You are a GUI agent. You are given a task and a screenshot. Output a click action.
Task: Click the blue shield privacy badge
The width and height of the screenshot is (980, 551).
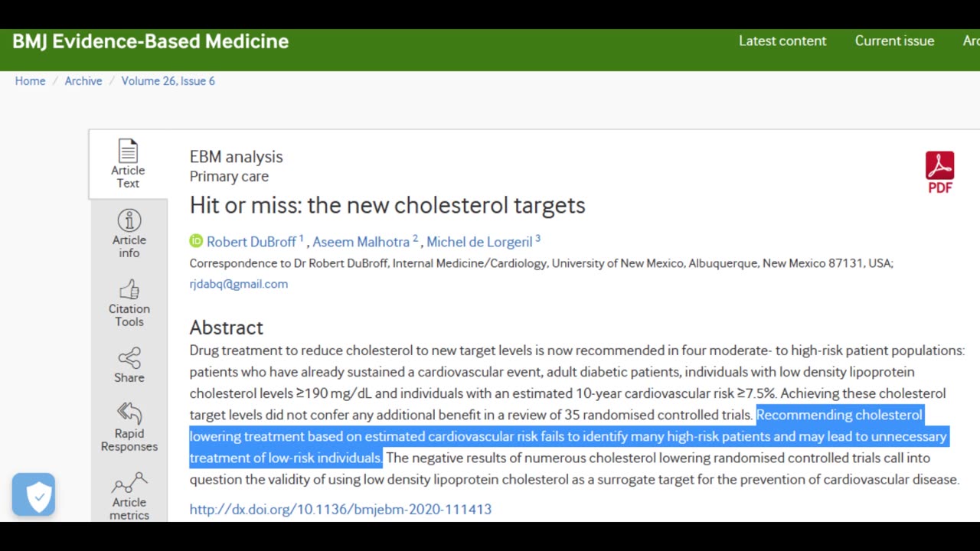34,494
